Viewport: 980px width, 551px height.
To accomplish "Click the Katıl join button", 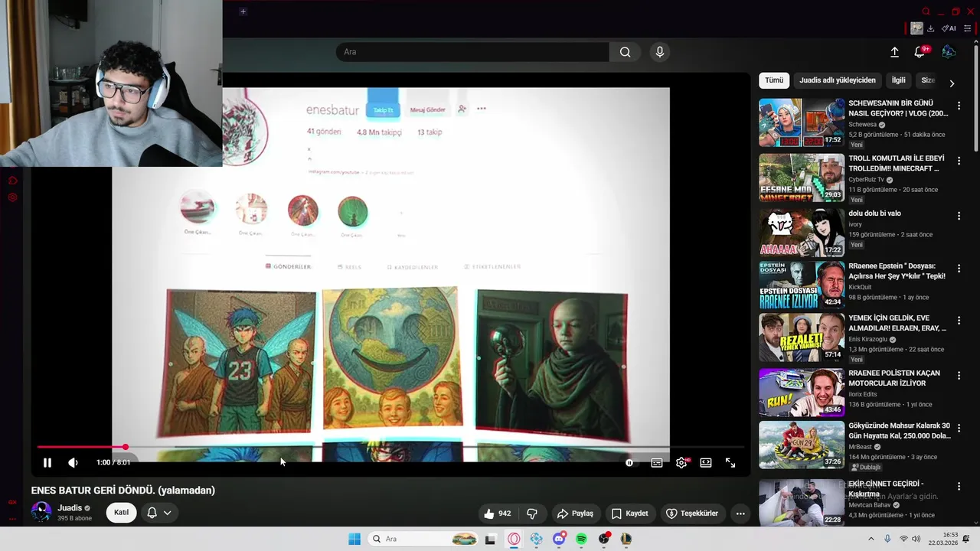I will coord(121,513).
